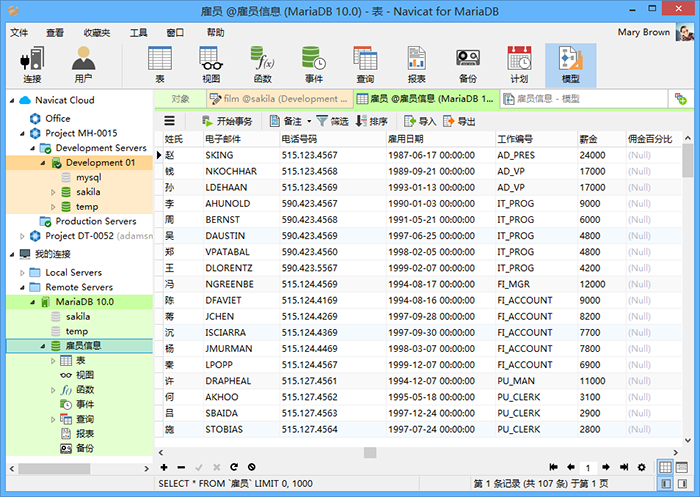Collapse the MariaDB 10.0 connection

(32, 302)
